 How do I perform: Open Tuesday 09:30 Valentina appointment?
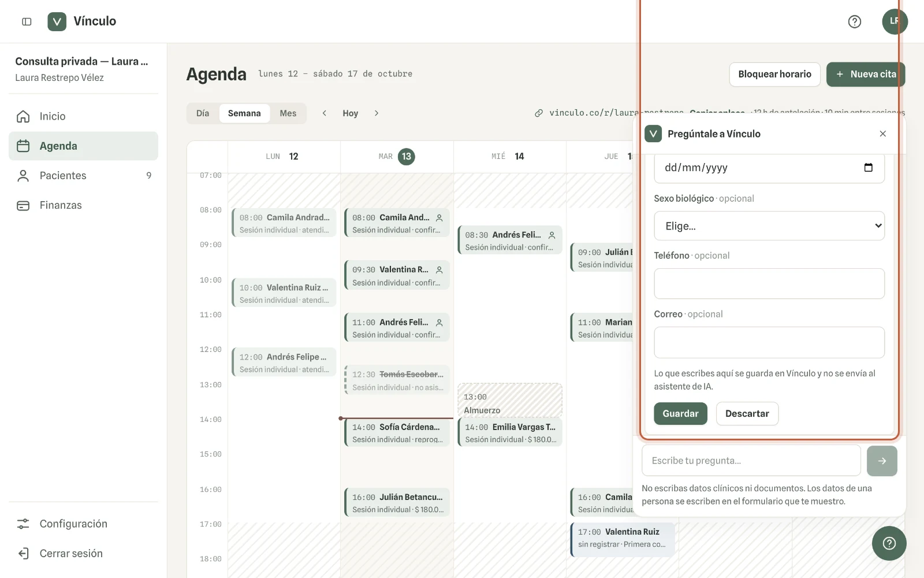tap(397, 275)
